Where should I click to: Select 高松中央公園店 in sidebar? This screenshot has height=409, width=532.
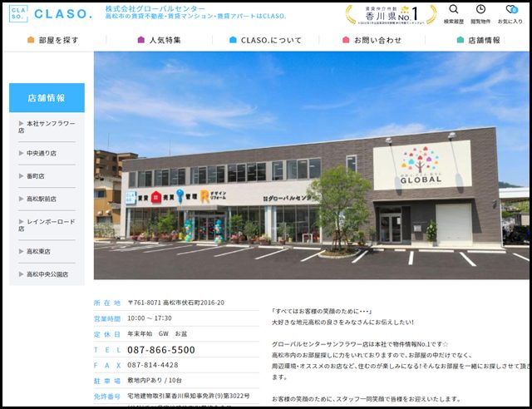[47, 274]
